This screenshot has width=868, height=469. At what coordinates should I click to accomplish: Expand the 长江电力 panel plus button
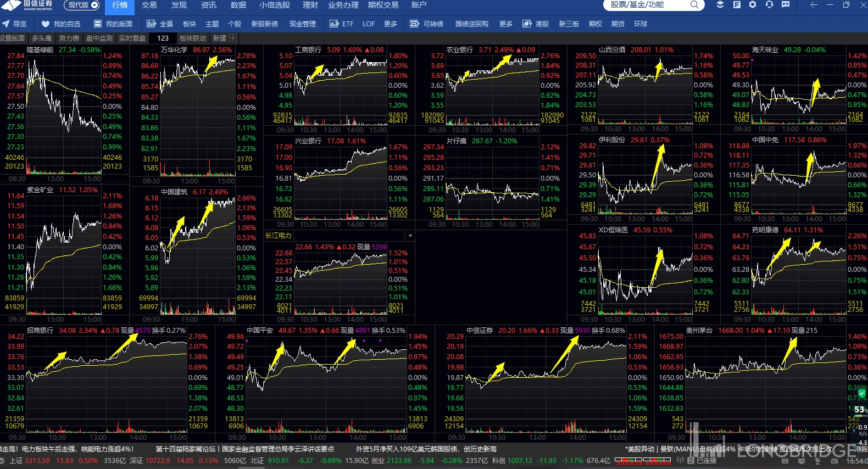(x=410, y=236)
